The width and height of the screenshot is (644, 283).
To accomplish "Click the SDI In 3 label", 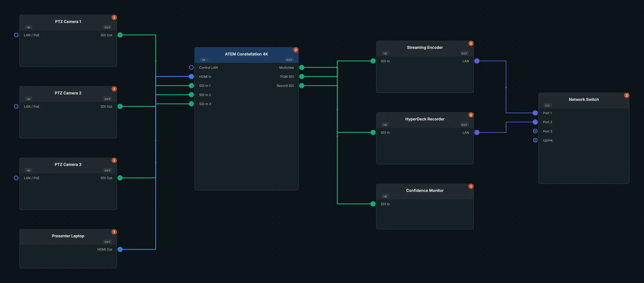I will pos(205,104).
